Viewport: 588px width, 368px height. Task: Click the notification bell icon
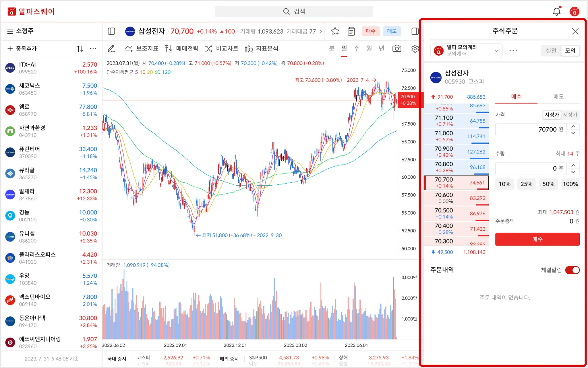pos(556,11)
